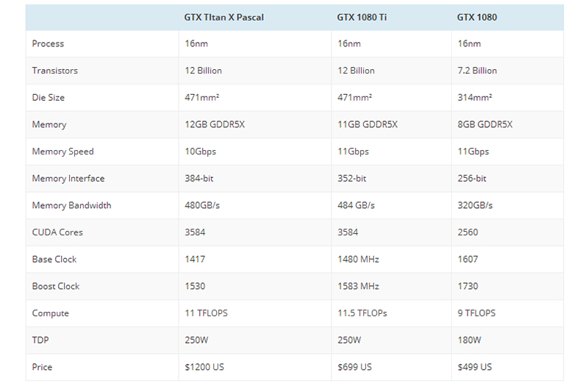This screenshot has width=588, height=392.
Task: Click the 11GB GDDR5X memory cell
Action: click(x=367, y=125)
